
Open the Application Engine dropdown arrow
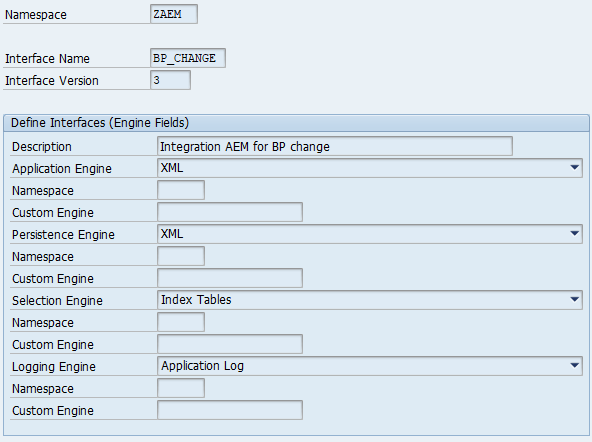click(x=574, y=168)
